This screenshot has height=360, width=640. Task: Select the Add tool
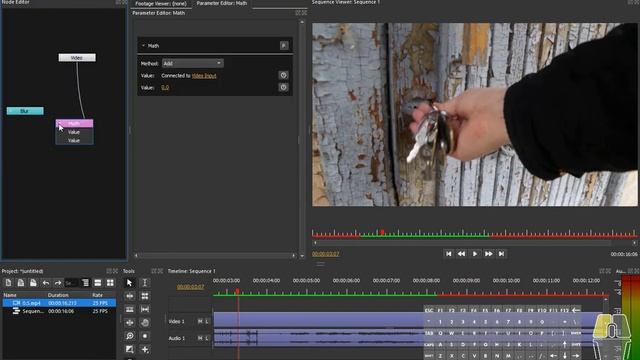click(x=144, y=349)
